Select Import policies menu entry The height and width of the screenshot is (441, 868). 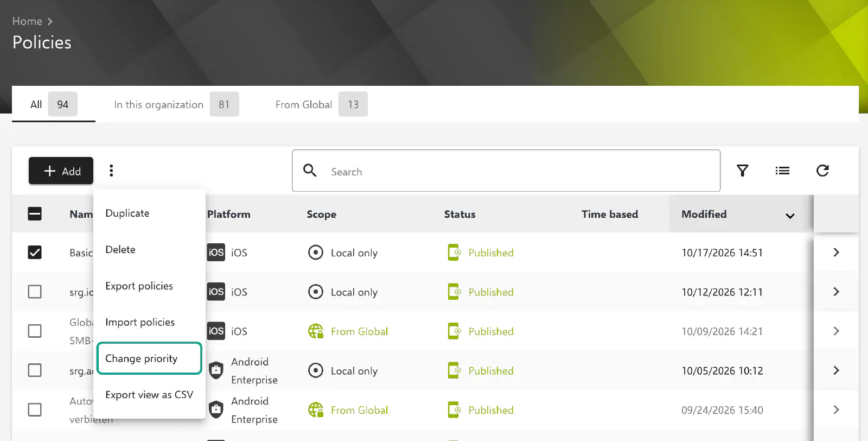[x=149, y=322]
